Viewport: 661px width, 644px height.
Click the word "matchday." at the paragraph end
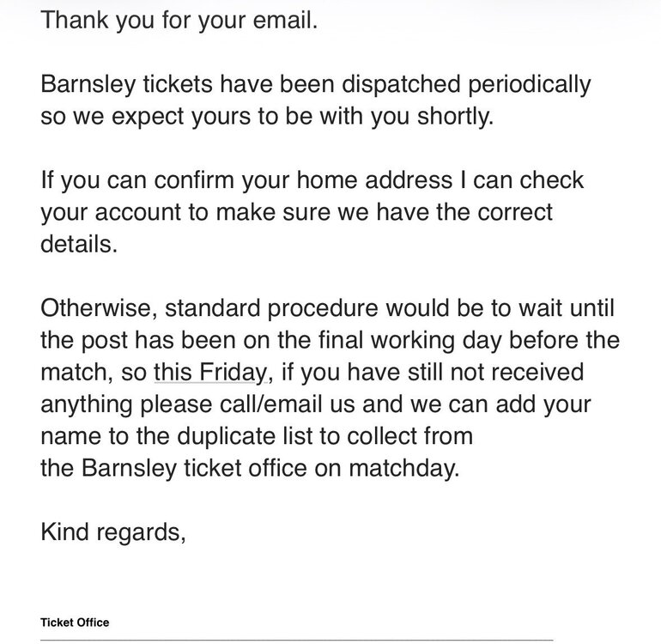click(x=403, y=468)
